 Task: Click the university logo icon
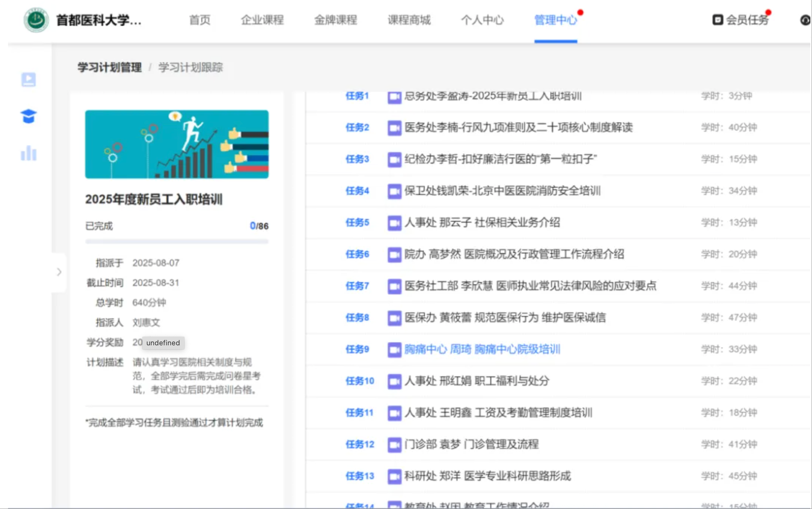pyautogui.click(x=36, y=20)
